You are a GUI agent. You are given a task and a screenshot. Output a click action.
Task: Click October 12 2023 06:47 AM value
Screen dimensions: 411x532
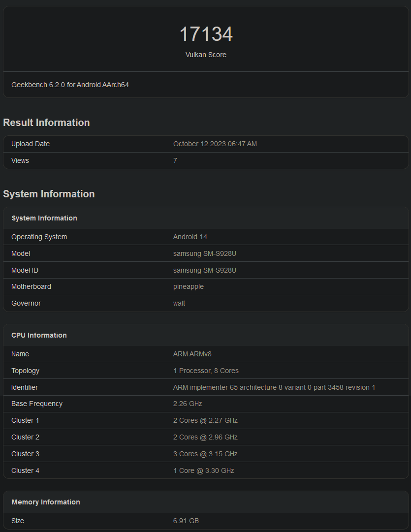[215, 144]
